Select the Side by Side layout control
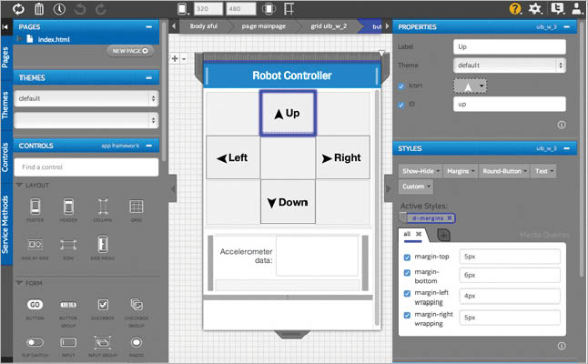Screen dimensions: 588x364 pos(35,248)
